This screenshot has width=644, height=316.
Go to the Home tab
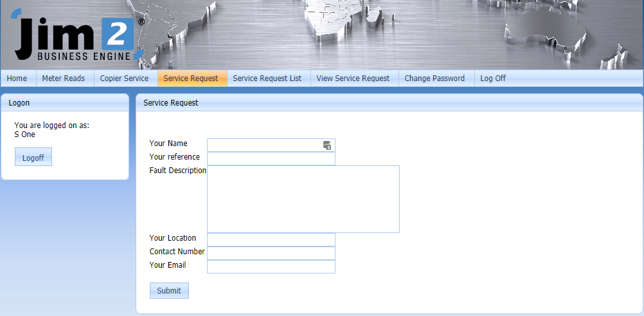point(17,78)
